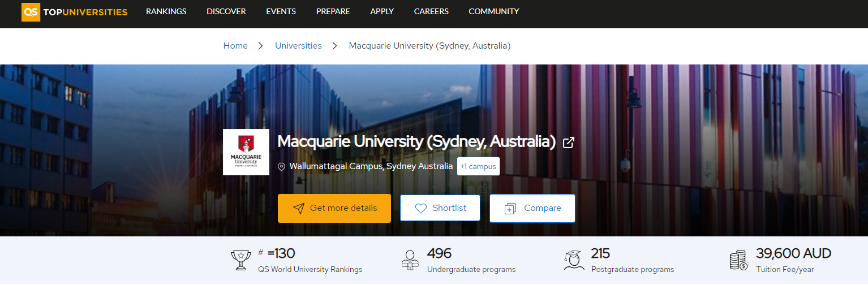The image size is (868, 285).
Task: Open the Rankings menu
Action: 166,11
